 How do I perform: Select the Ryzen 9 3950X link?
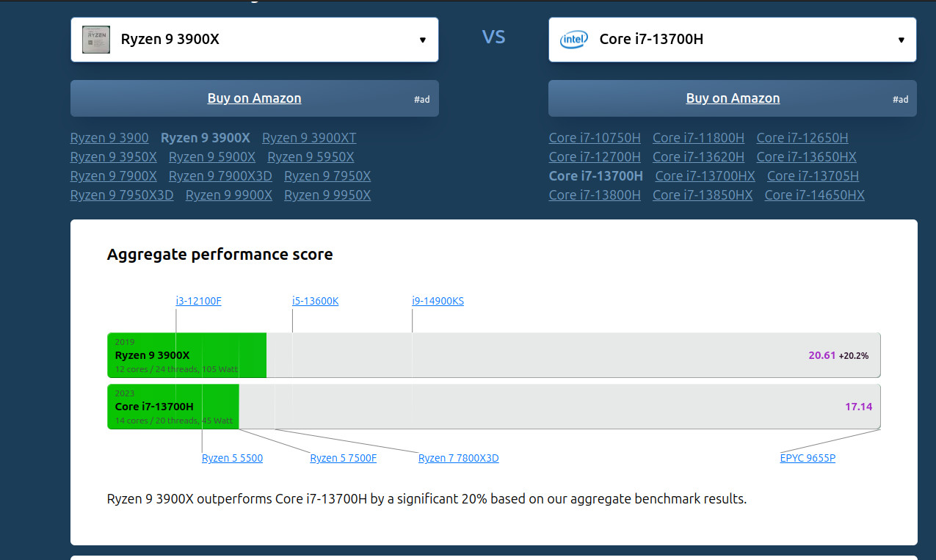(x=114, y=157)
